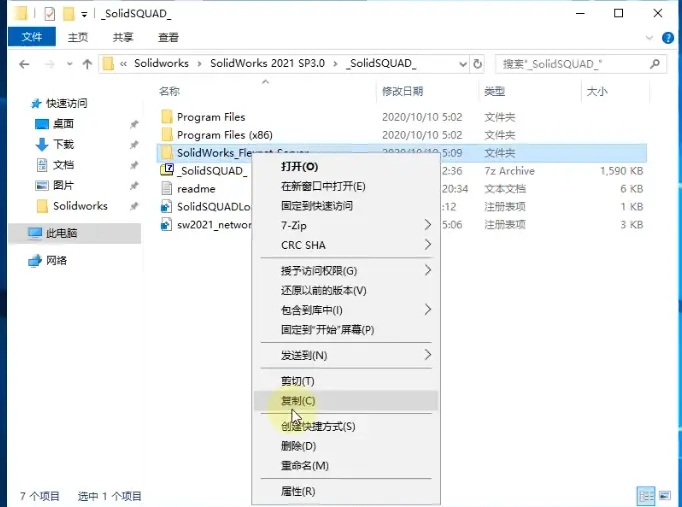Switch to details view layout icon

[645, 496]
